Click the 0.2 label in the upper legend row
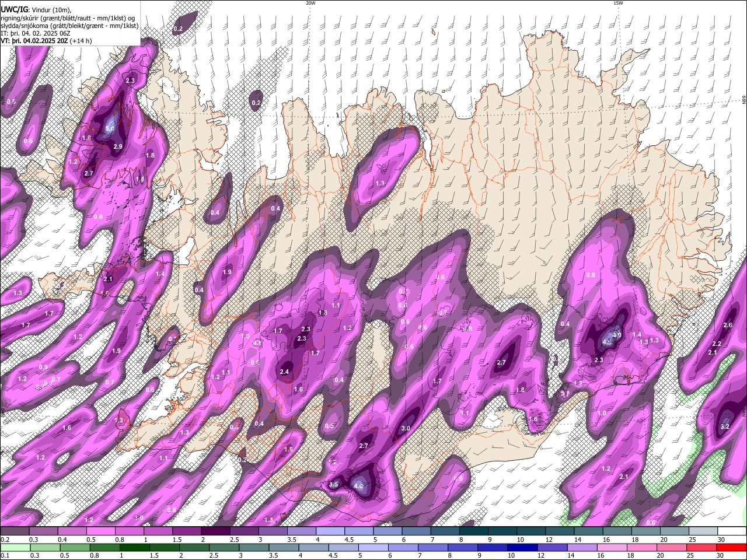Screen dimensions: 747x560 point(5,540)
